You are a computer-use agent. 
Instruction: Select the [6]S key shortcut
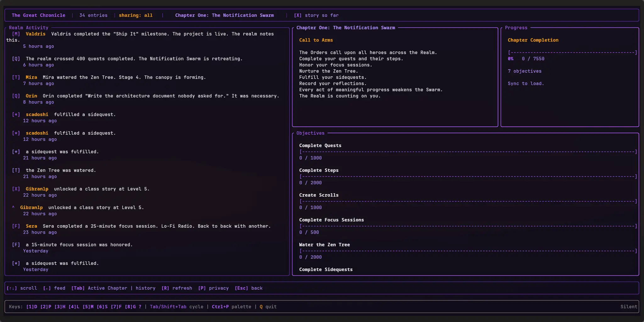102,307
